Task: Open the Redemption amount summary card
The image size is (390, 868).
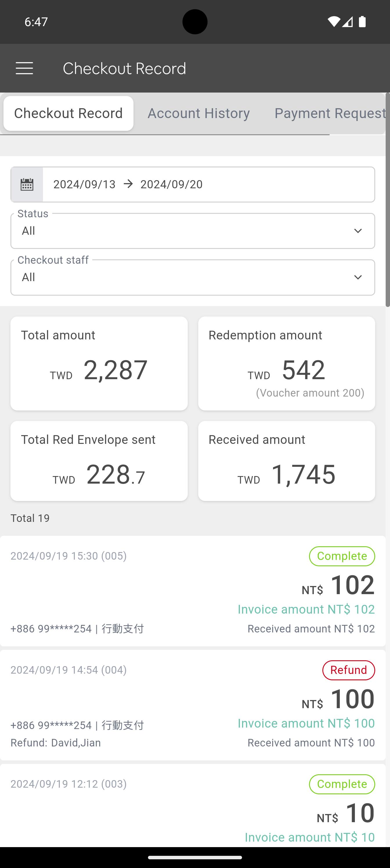Action: point(286,363)
